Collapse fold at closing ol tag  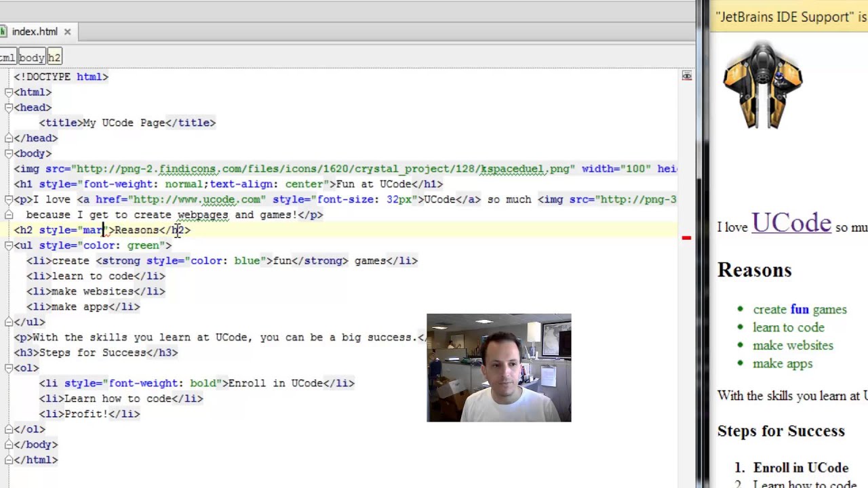pos(8,429)
